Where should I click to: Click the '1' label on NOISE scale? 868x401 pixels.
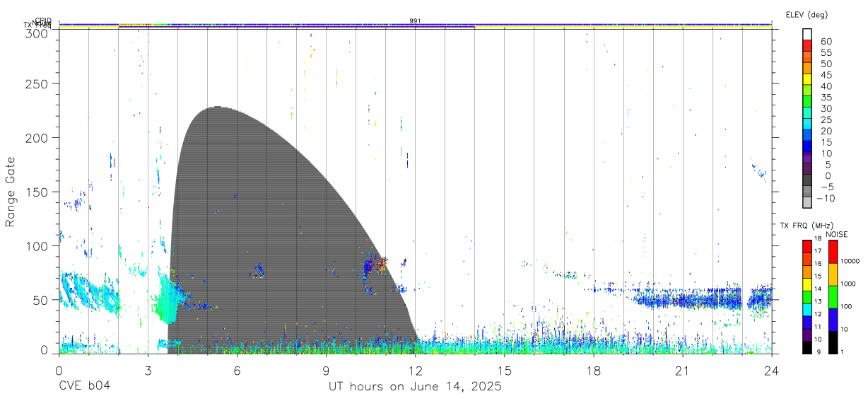pos(841,351)
